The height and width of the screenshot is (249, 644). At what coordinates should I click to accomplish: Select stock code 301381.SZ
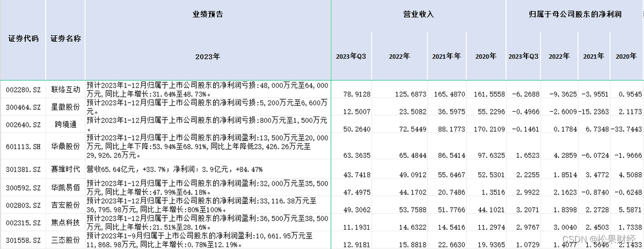pos(23,170)
